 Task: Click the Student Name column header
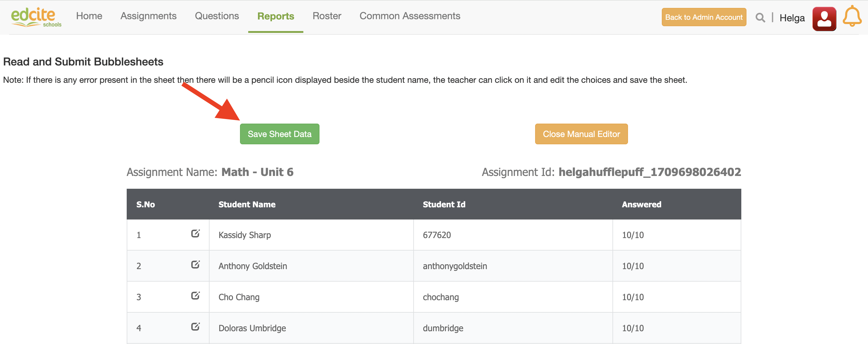[x=247, y=205]
